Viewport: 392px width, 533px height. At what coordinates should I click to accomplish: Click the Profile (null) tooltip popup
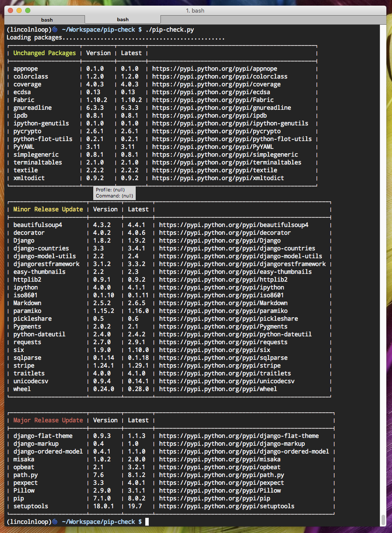114,193
